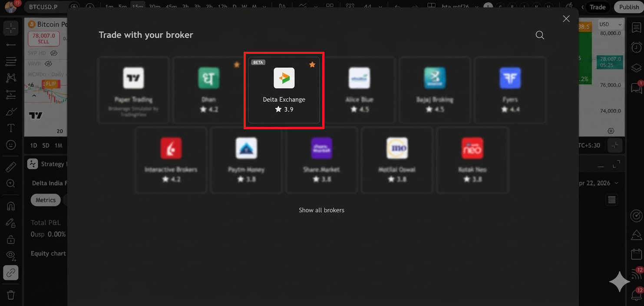Click the Publish button
Viewport: 644px width, 306px height.
click(629, 7)
